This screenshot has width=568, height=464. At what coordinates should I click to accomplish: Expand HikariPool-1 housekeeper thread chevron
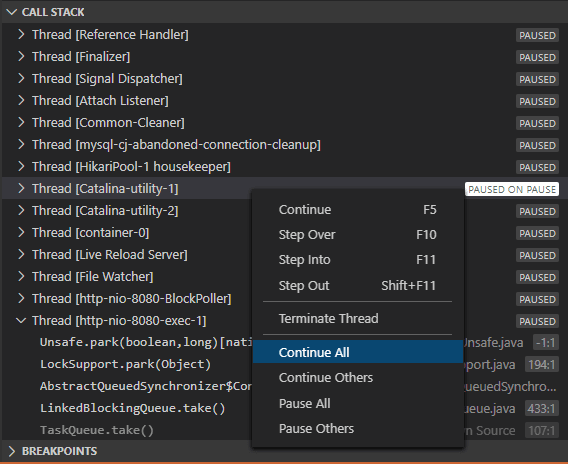pos(21,167)
